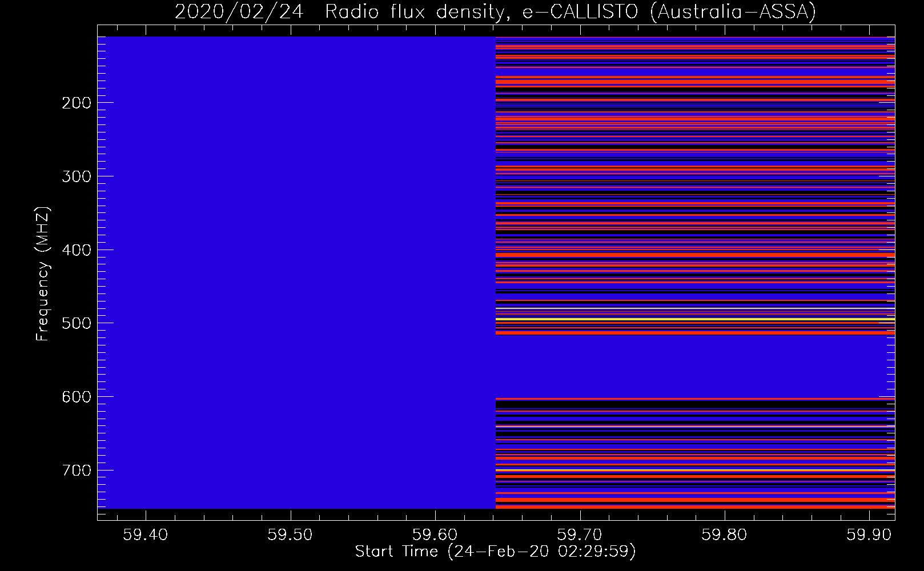Click the time tick label "59.60"
Image resolution: width=924 pixels, height=571 pixels.
[x=435, y=535]
